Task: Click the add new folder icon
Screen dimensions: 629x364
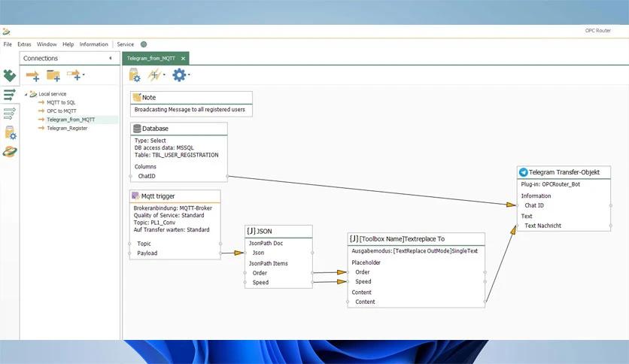Action: click(53, 74)
